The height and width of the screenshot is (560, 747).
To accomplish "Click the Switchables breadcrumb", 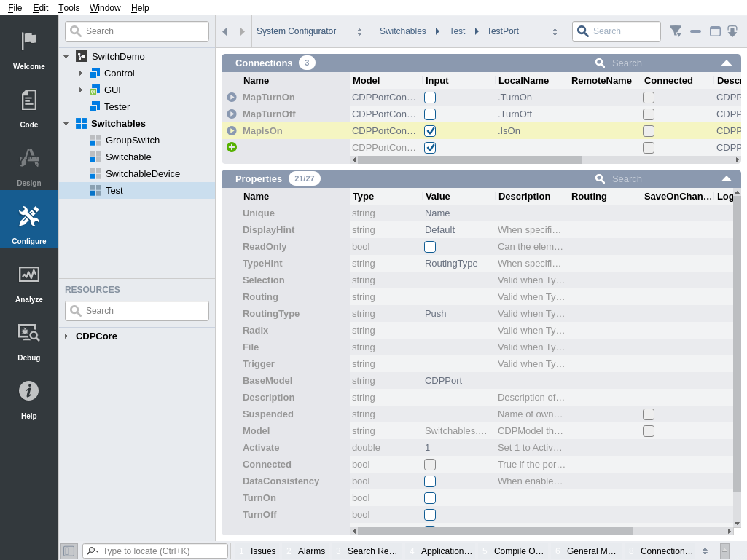I will (402, 31).
